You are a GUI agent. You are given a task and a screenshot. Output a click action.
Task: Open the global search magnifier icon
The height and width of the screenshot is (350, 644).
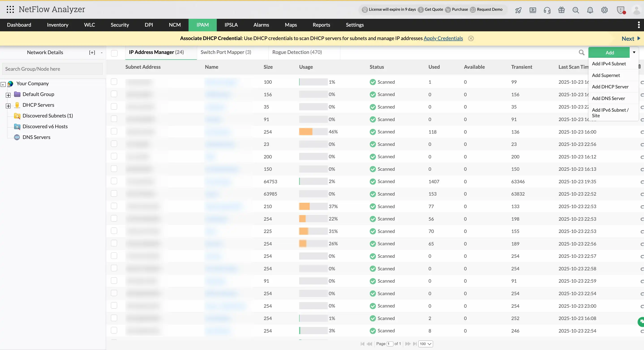point(576,10)
